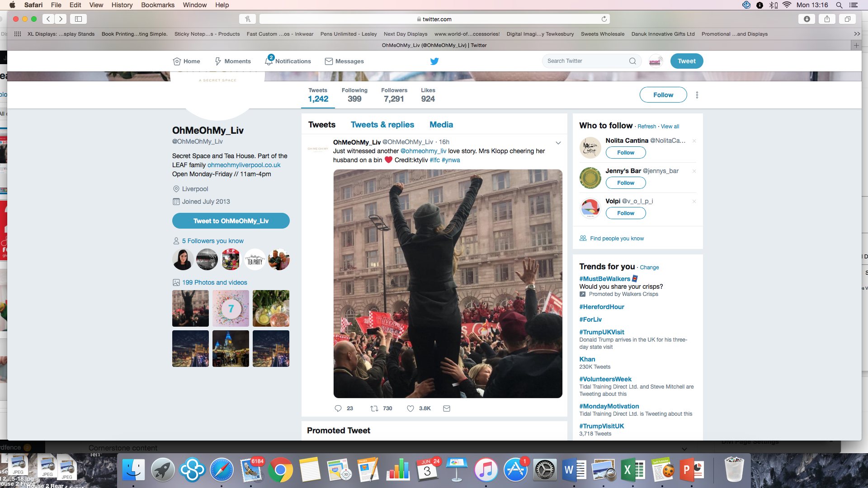Open cocktail drink photo thumbnail

[271, 308]
